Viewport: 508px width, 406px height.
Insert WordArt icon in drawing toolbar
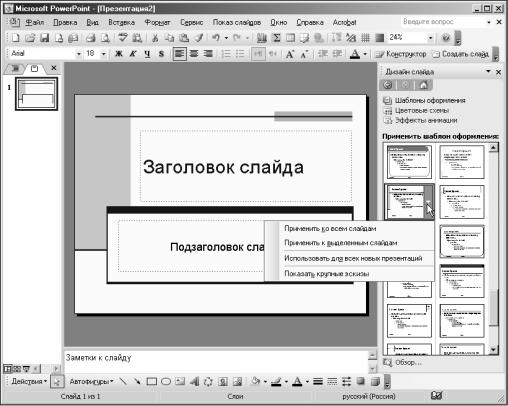194,381
